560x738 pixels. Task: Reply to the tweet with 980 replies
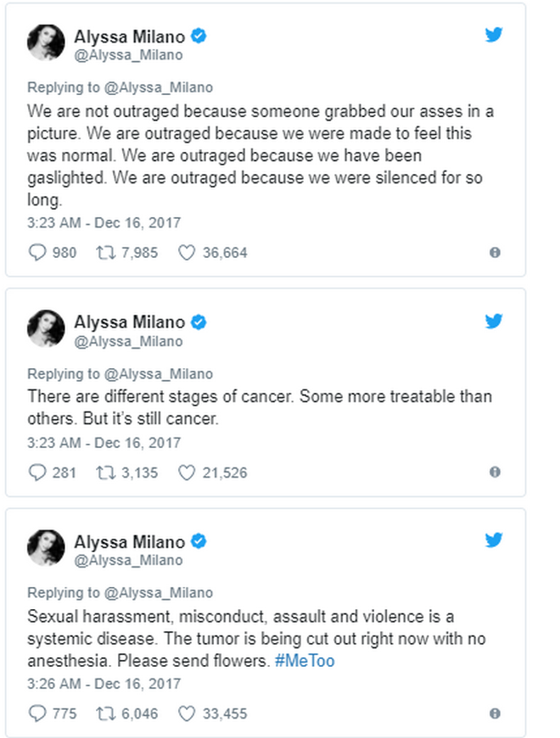pos(37,252)
